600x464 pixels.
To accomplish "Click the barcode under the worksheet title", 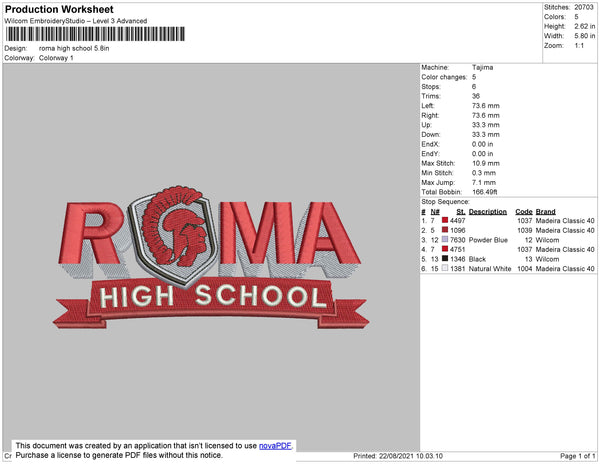I will pos(95,34).
